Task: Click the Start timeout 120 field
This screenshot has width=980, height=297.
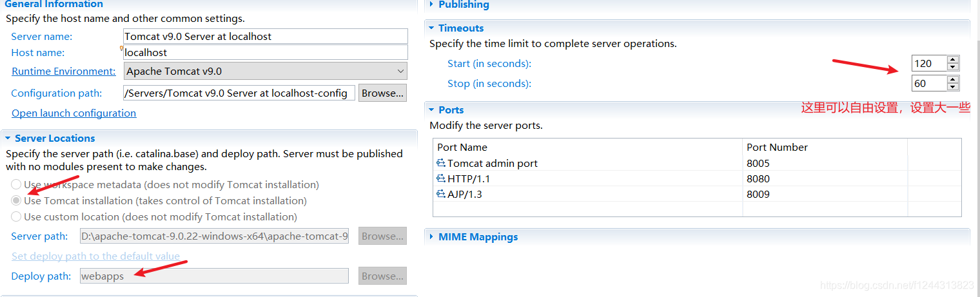Action: (930, 63)
